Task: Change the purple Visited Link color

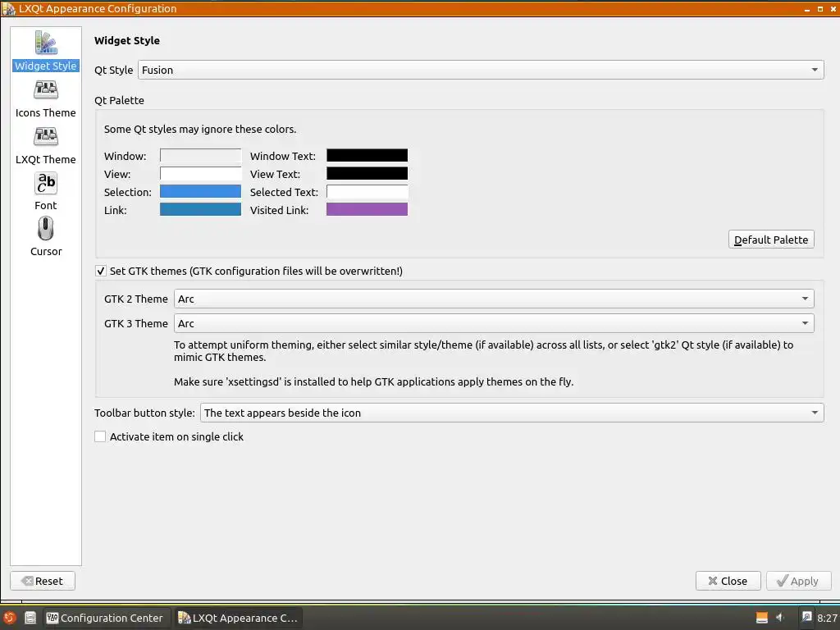Action: pyautogui.click(x=367, y=209)
